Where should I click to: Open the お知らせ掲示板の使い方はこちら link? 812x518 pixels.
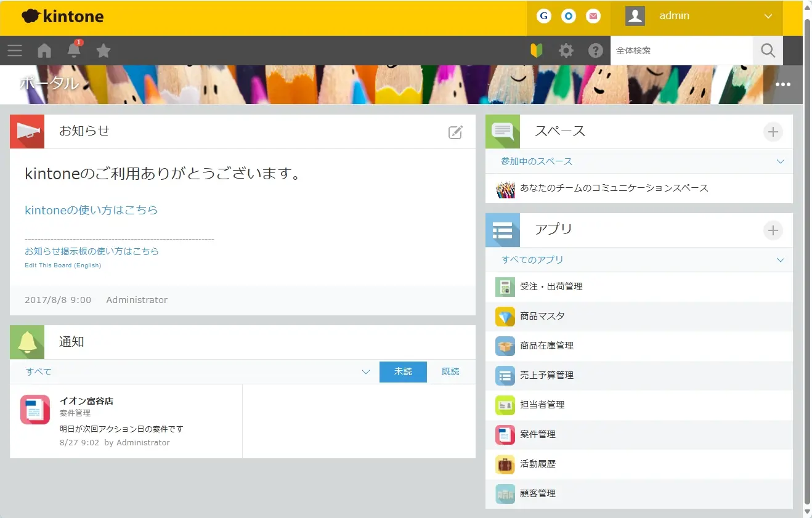tap(92, 251)
